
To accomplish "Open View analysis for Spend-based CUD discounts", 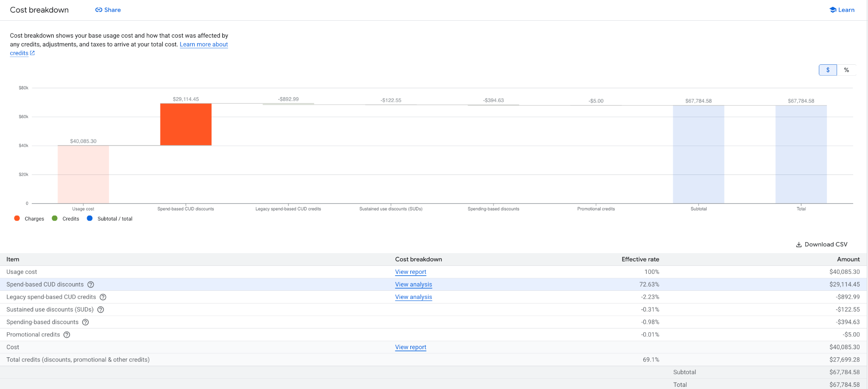I will 413,284.
